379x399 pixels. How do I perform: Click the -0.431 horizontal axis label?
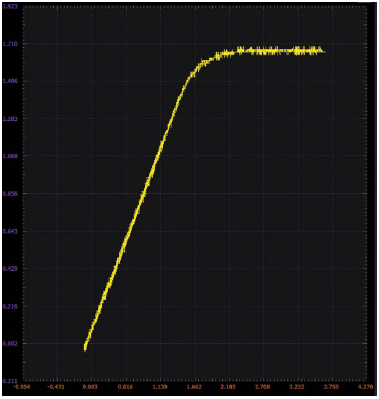click(57, 387)
